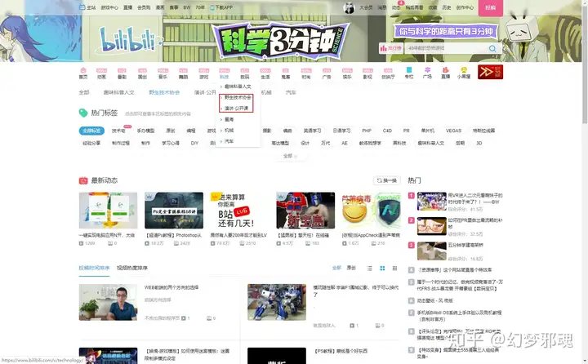The height and width of the screenshot is (364, 588).
Task: Expand all tags with the 全部 expander
Action: click(x=289, y=156)
